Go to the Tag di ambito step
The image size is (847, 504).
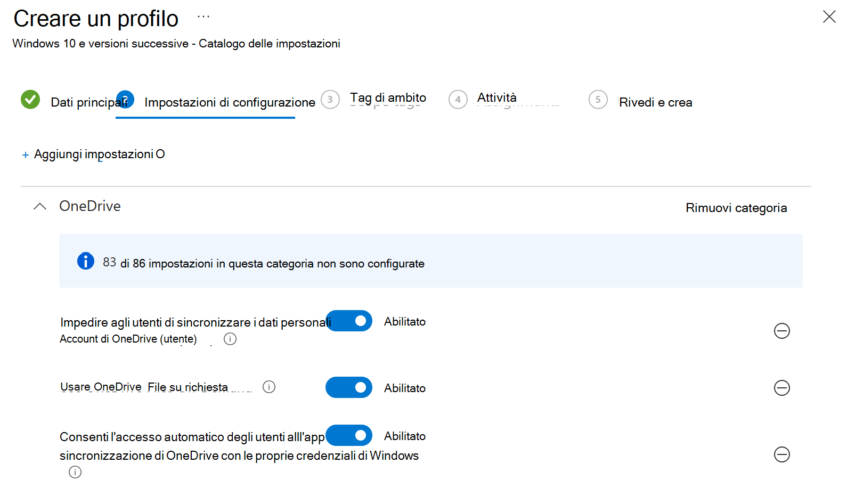[388, 97]
